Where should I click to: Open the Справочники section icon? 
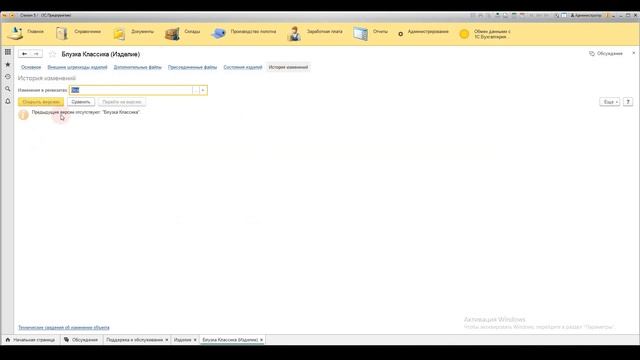62,33
